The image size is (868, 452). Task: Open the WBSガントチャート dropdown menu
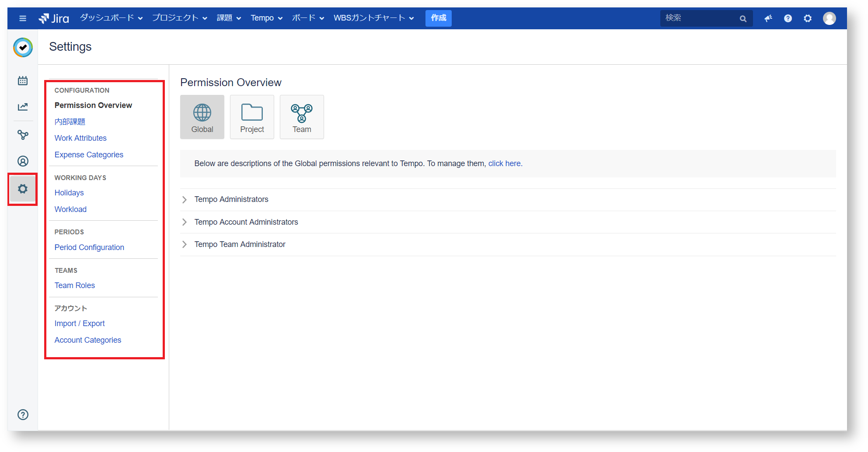coord(373,18)
